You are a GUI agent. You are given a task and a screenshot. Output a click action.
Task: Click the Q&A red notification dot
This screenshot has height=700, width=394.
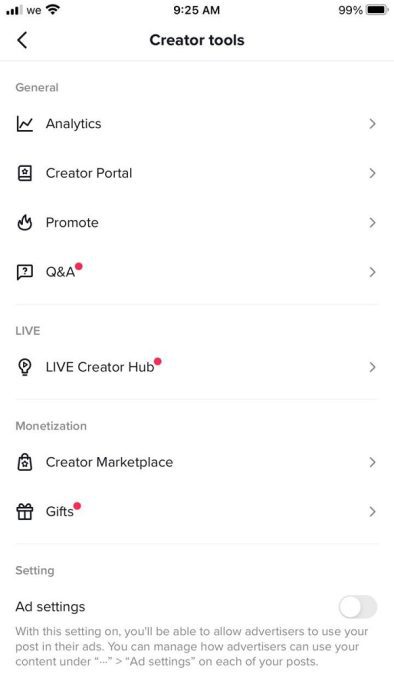click(x=79, y=267)
